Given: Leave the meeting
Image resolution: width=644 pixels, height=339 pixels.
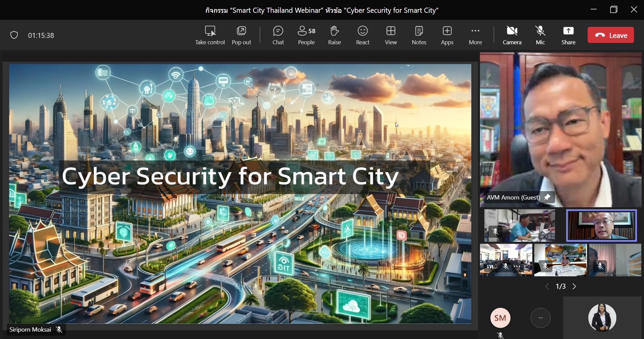Looking at the screenshot, I should 611,35.
